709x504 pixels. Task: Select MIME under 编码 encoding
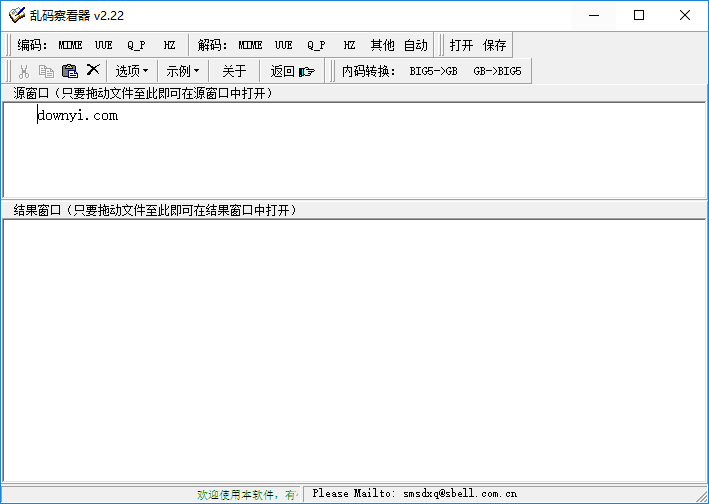click(x=70, y=45)
